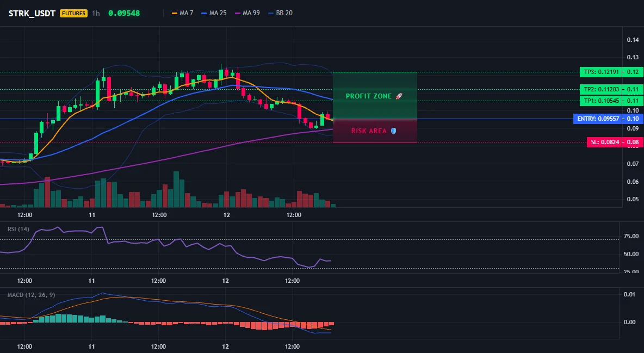Click the rocket icon in the profit zone
The image size is (644, 353).
click(399, 96)
